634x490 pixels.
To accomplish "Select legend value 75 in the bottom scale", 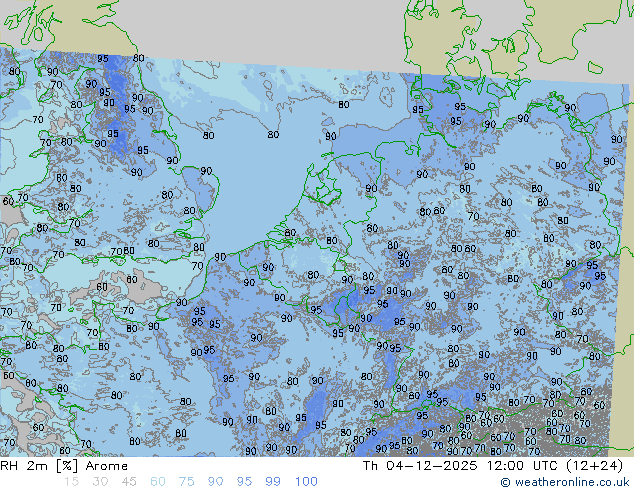I will (x=186, y=482).
